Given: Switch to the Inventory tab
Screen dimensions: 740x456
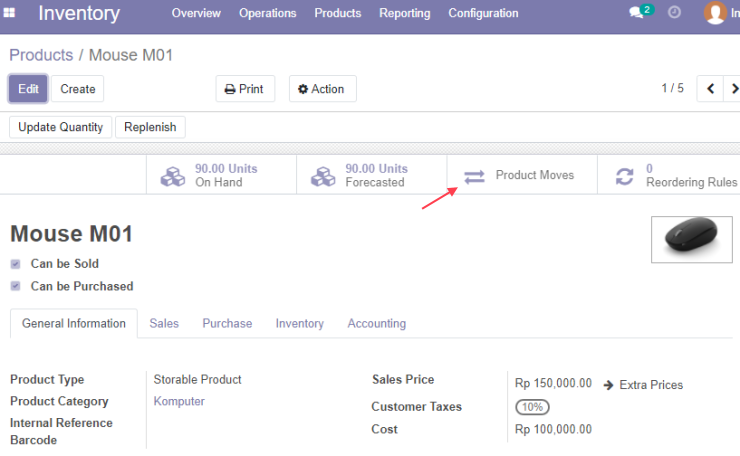Looking at the screenshot, I should [300, 323].
